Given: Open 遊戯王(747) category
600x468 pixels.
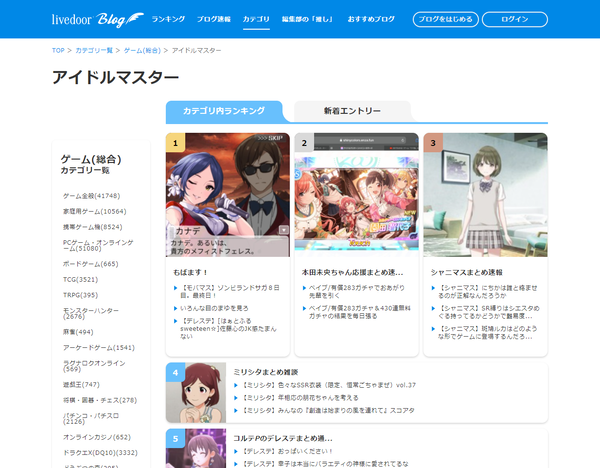Looking at the screenshot, I should pyautogui.click(x=81, y=385).
